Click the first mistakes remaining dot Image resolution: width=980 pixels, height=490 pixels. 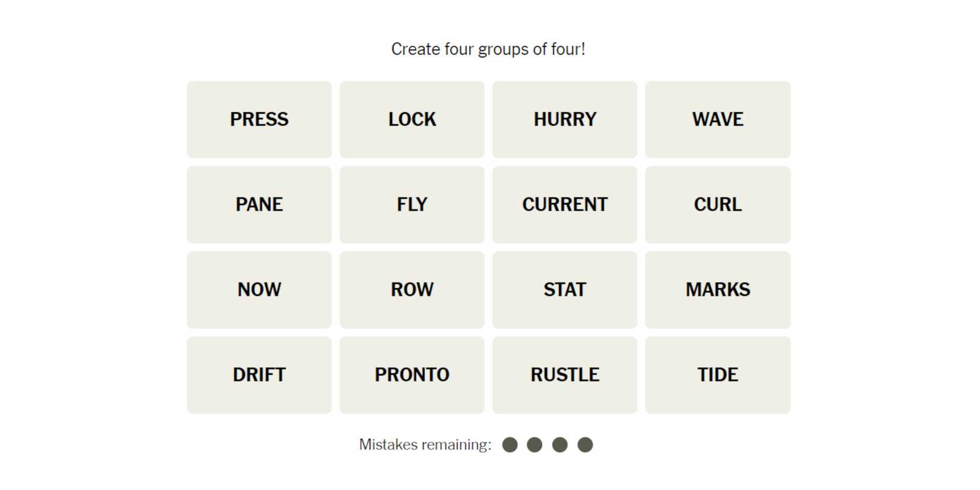(x=510, y=445)
